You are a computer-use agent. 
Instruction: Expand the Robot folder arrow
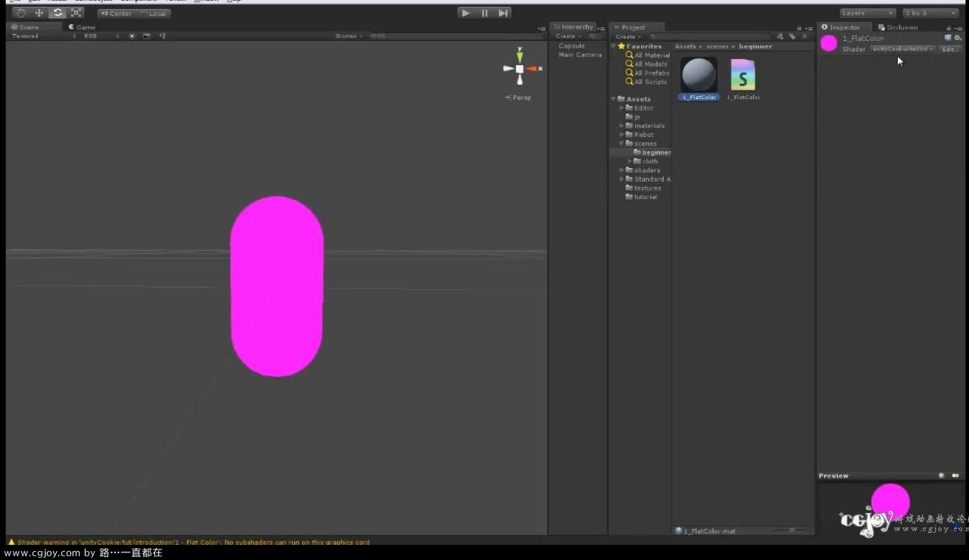point(622,135)
